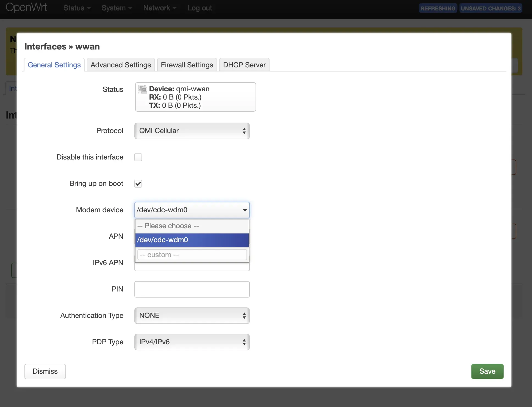Click the OpenWrt logo

click(26, 7)
